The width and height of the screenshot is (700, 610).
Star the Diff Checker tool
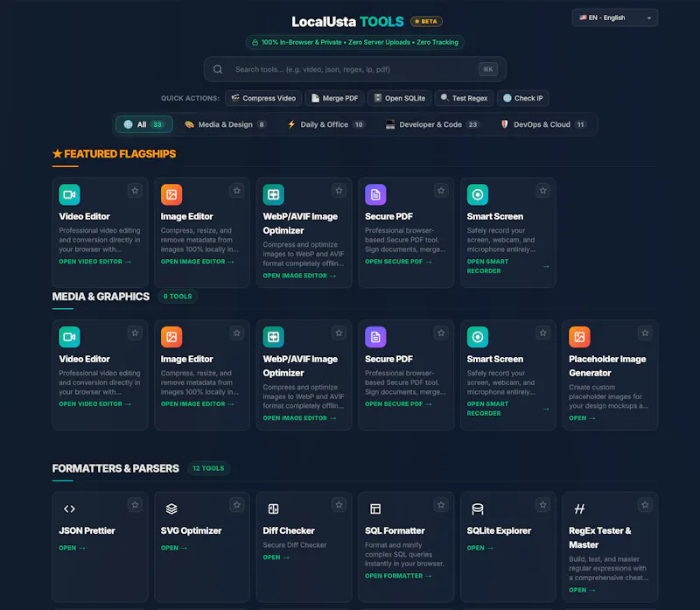339,505
